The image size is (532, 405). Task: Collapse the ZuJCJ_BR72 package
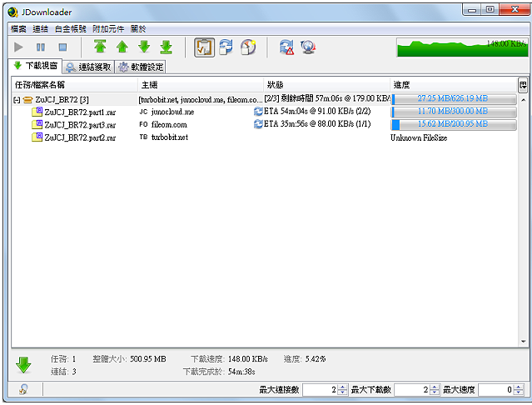click(x=17, y=100)
